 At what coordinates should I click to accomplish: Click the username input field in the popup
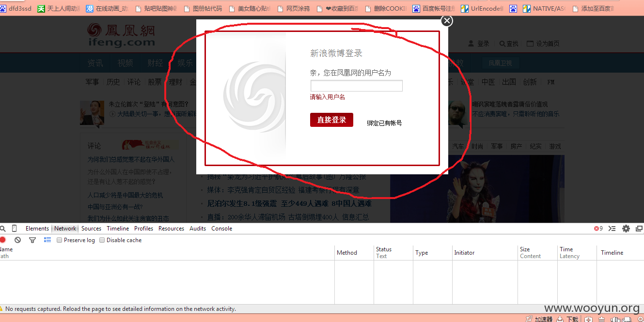(357, 86)
